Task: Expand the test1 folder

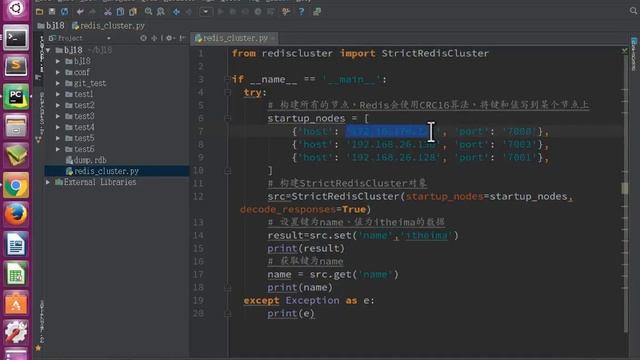Action: point(58,94)
